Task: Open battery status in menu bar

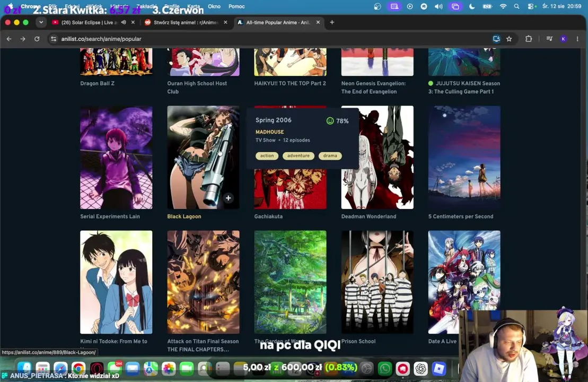Action: [487, 6]
